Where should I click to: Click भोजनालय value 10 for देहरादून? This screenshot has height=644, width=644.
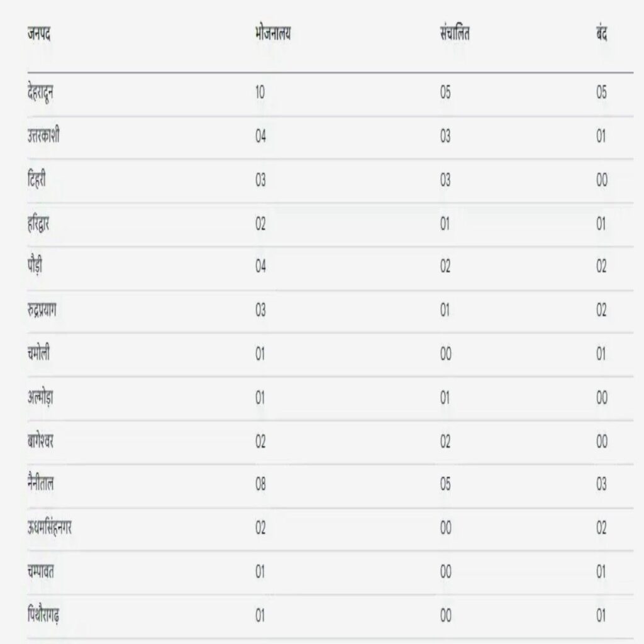(260, 93)
